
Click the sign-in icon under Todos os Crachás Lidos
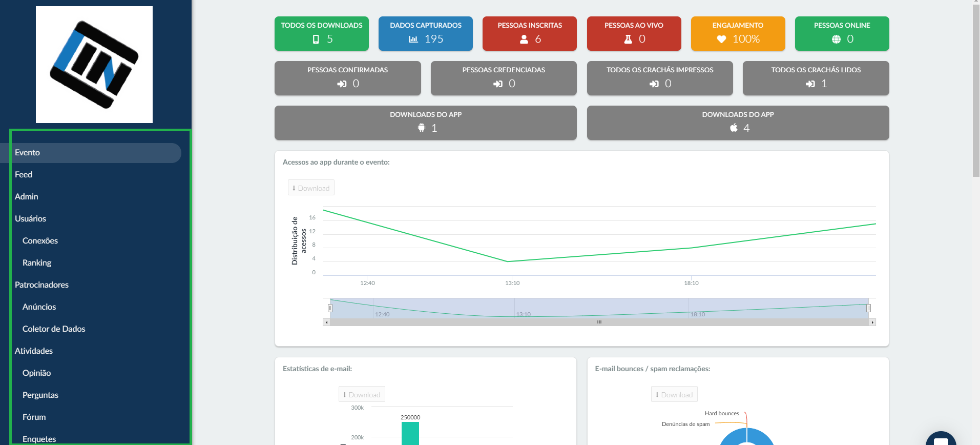(x=810, y=84)
